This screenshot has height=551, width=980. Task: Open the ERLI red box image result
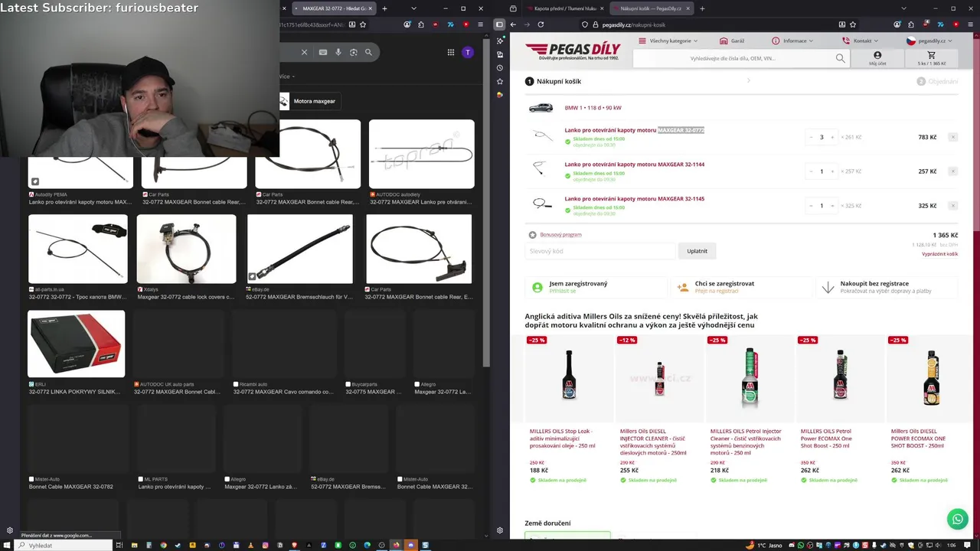(x=76, y=344)
